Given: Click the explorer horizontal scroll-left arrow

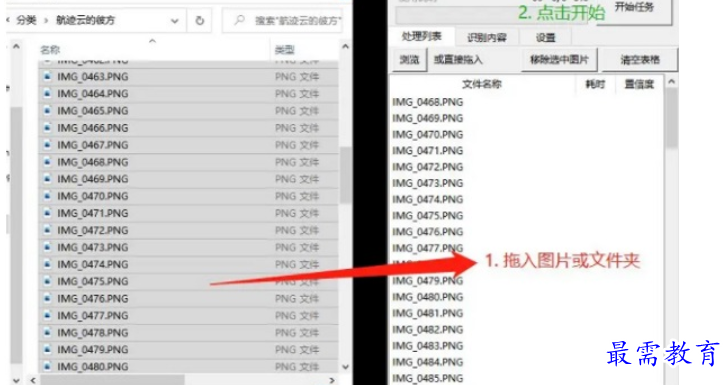Looking at the screenshot, I should point(32,380).
